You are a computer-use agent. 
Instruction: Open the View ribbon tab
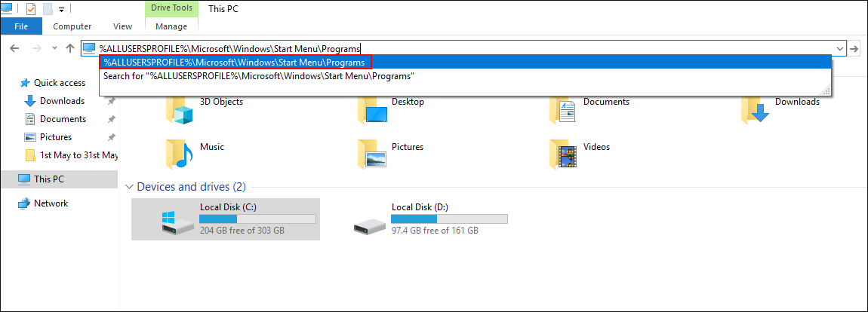click(122, 26)
